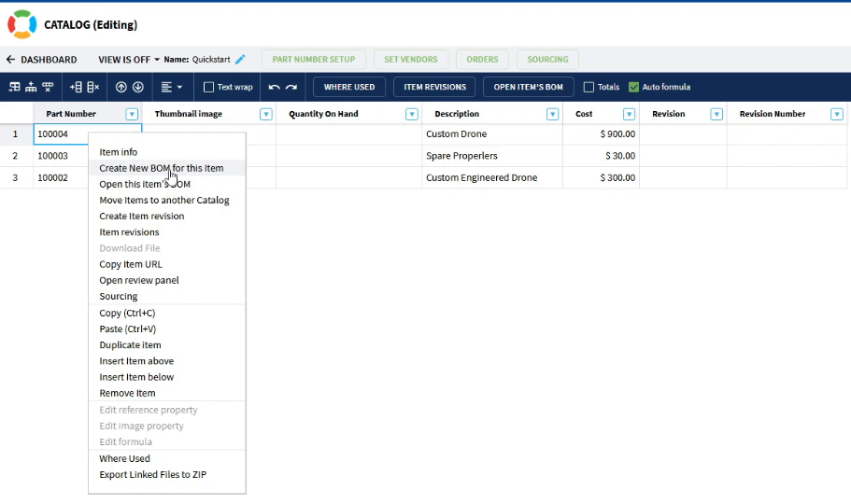
Task: Select Move Items to another Catalog
Action: click(x=167, y=200)
